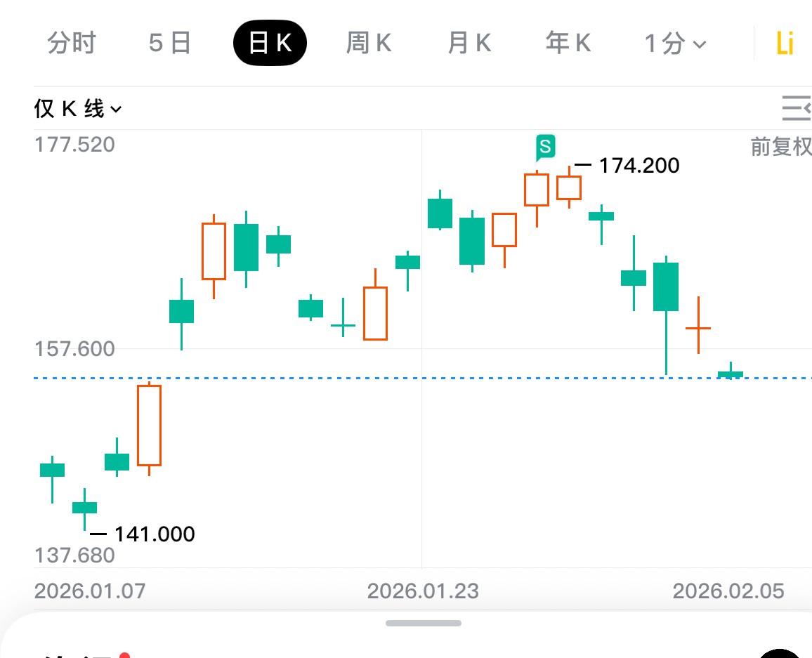Click the red cross-shaped doji candle

click(698, 327)
